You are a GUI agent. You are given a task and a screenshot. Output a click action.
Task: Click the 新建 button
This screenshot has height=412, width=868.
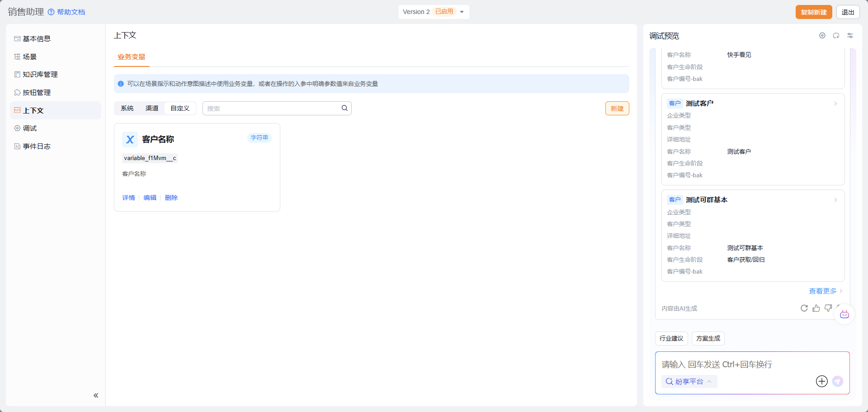coord(617,109)
